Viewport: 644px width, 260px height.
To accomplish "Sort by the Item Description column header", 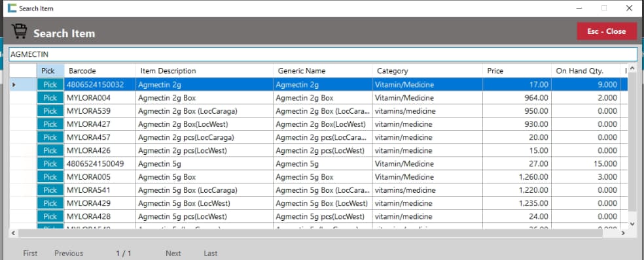I will point(204,71).
